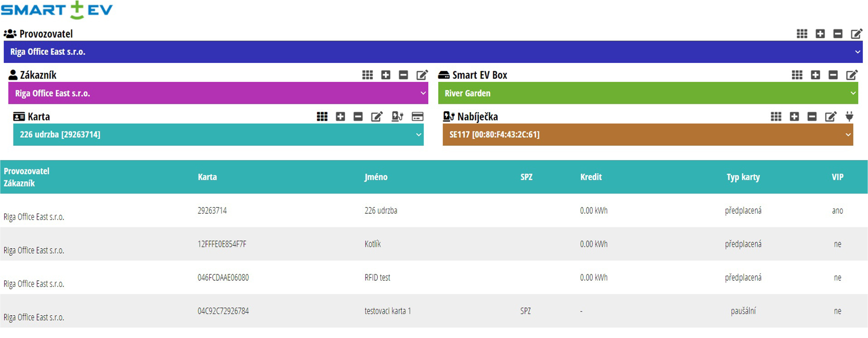The height and width of the screenshot is (338, 868).
Task: Show the Karta list grid view
Action: click(322, 117)
